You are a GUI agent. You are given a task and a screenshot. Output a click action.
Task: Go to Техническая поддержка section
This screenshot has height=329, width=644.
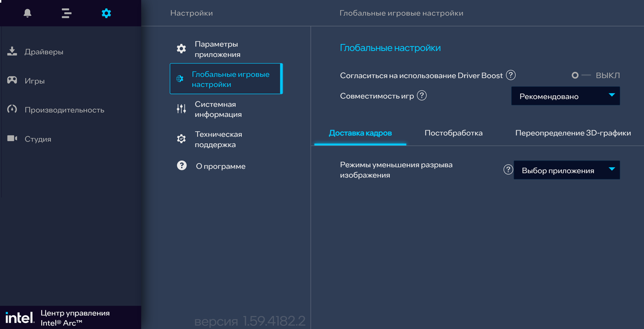pyautogui.click(x=218, y=139)
